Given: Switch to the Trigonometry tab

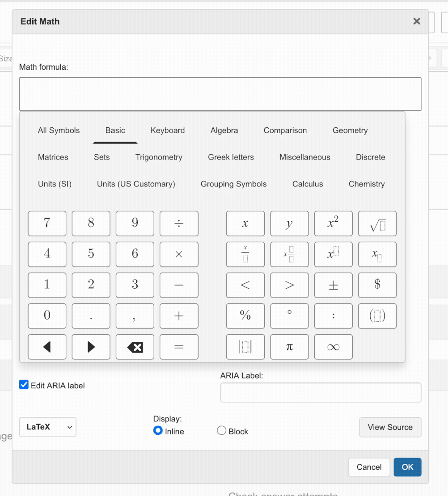Looking at the screenshot, I should (159, 157).
